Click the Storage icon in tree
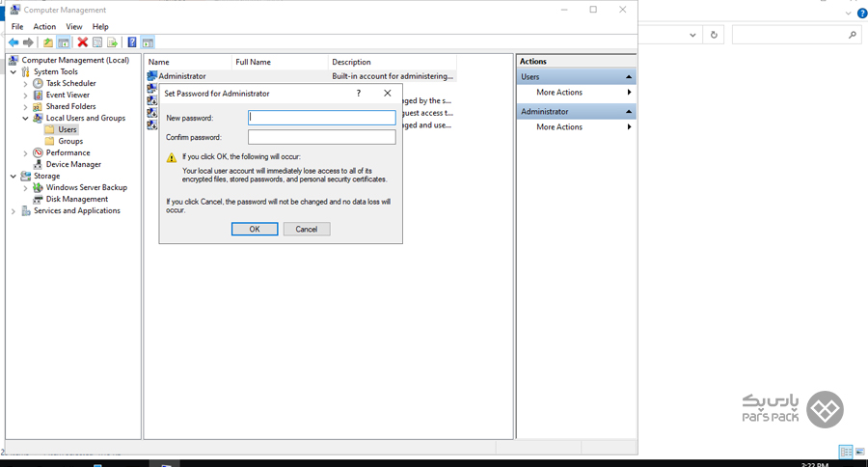The image size is (868, 467). 25,177
